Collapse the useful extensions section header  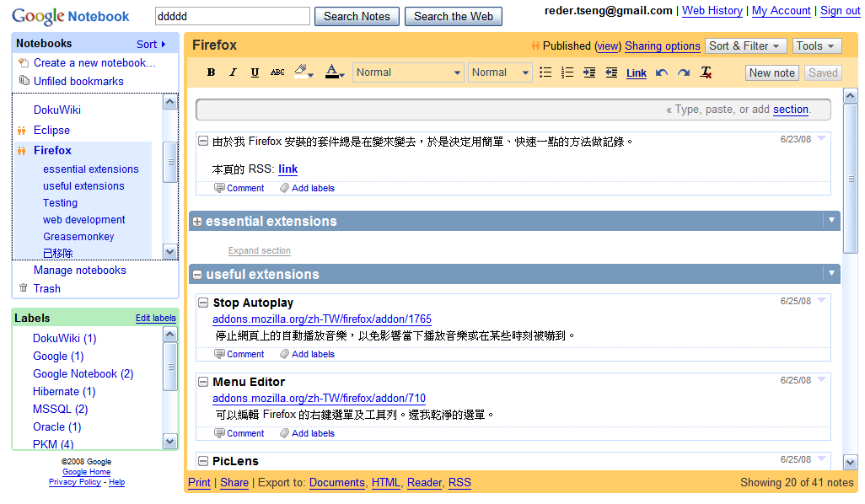tap(197, 275)
